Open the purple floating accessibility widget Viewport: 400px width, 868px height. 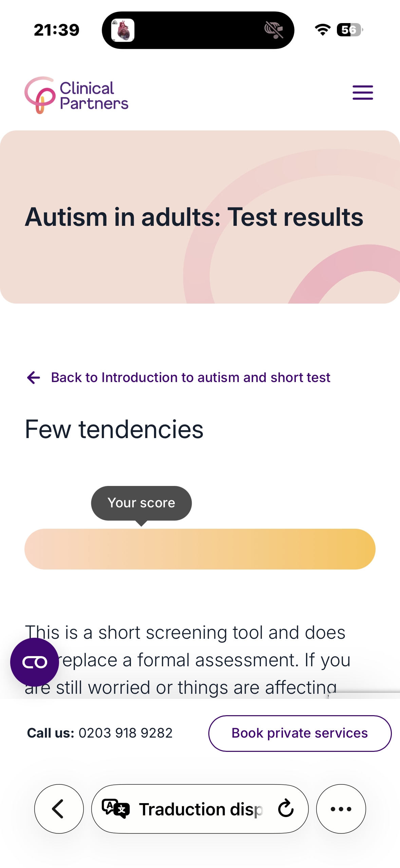pos(34,662)
